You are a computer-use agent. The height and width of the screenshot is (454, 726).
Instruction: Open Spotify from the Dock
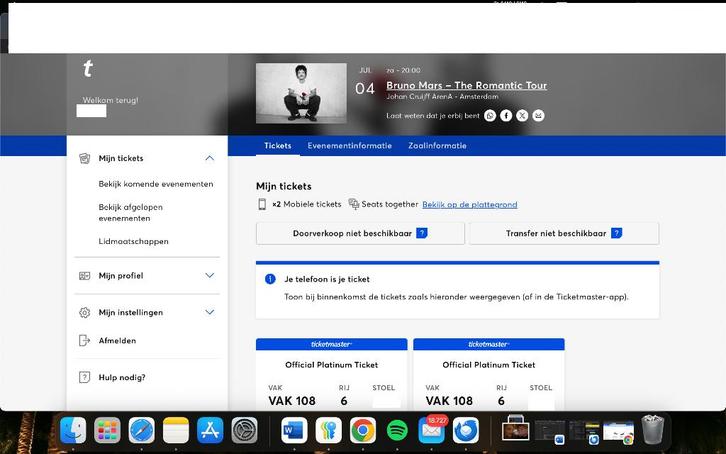pyautogui.click(x=397, y=430)
